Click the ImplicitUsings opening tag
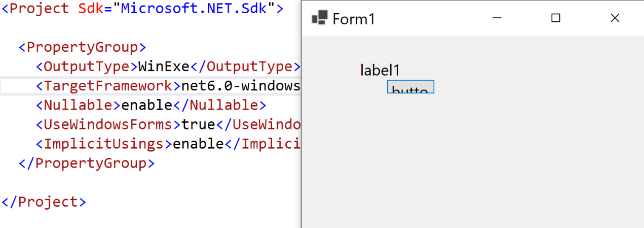644x228 pixels. click(104, 144)
